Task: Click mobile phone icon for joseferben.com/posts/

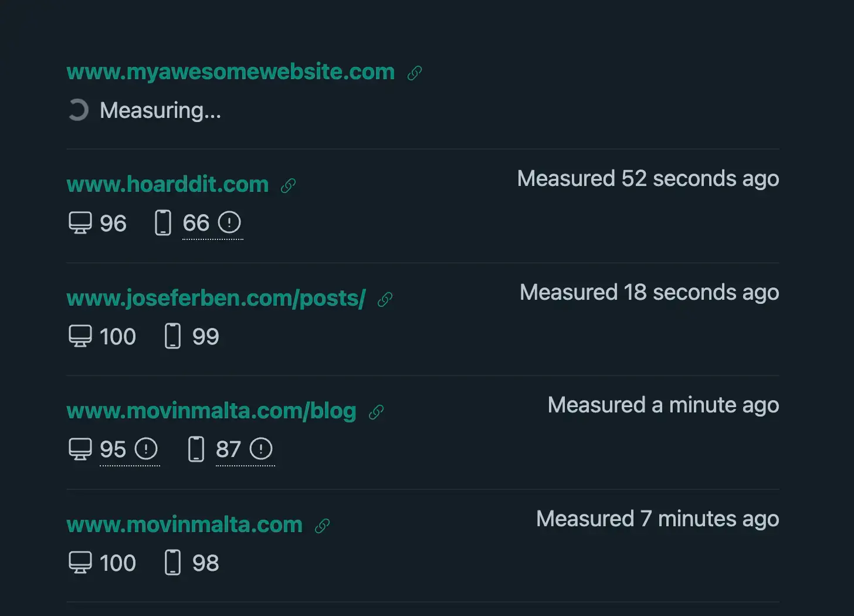Action: point(172,336)
